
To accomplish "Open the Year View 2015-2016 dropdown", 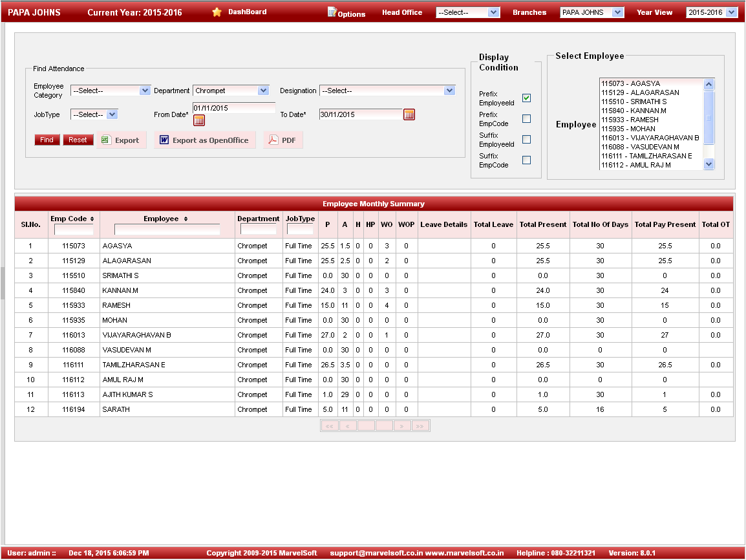I will (x=730, y=12).
